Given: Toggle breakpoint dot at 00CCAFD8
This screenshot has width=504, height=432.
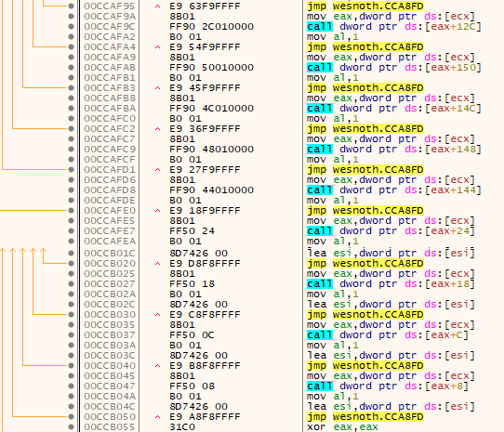Looking at the screenshot, I should [71, 190].
